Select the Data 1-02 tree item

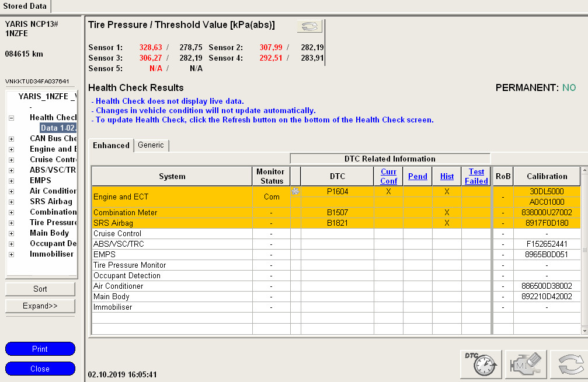tap(58, 128)
